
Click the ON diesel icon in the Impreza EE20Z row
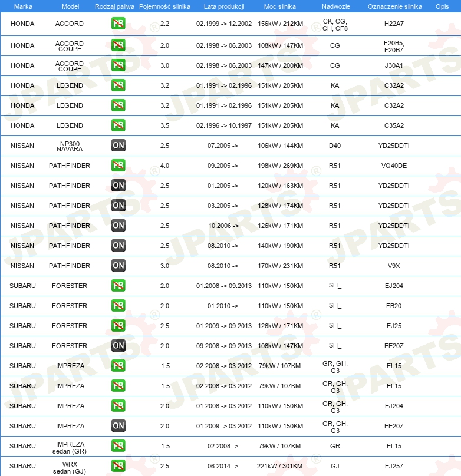point(118,426)
